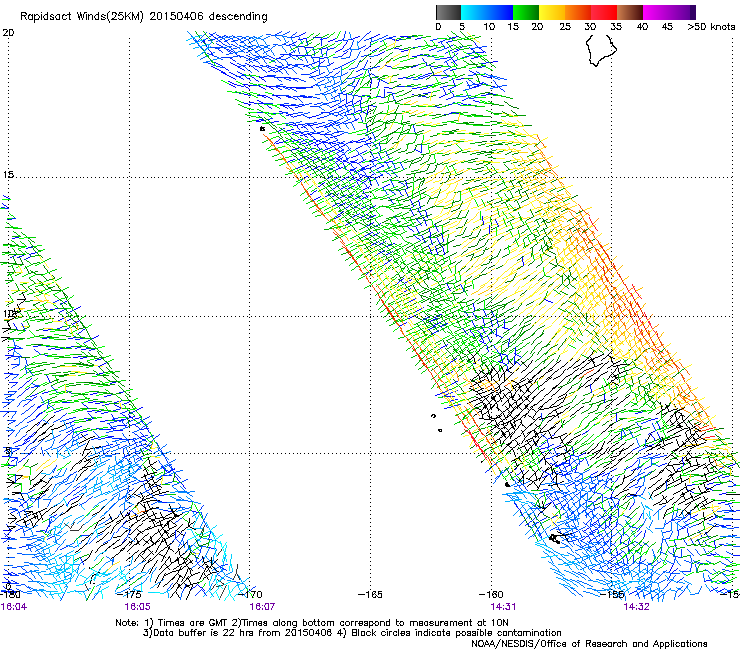Click the '-160' longitude axis label

click(x=491, y=594)
